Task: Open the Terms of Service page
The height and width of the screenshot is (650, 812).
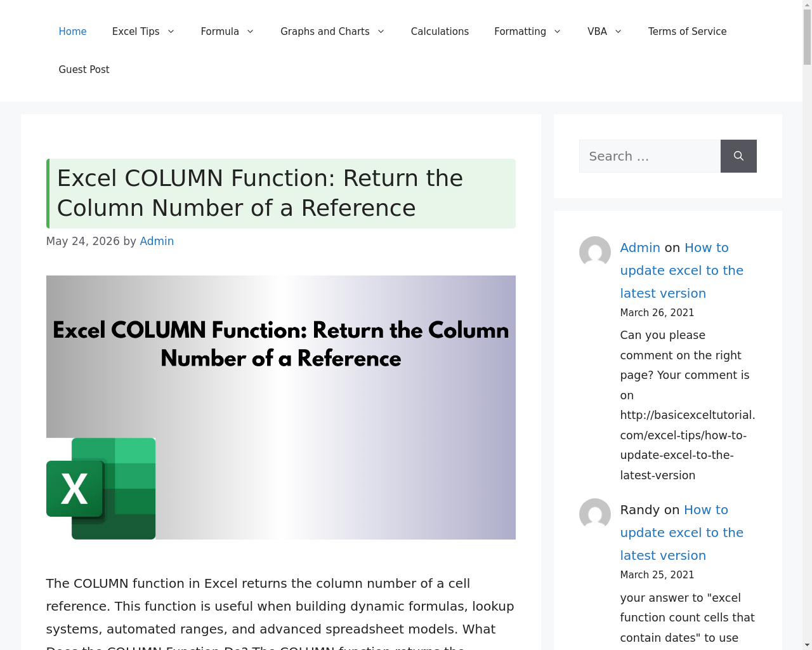Action: [687, 32]
